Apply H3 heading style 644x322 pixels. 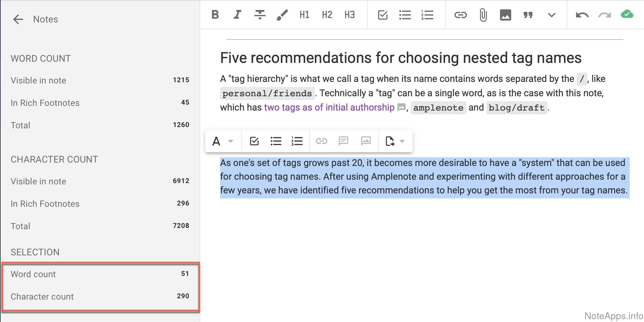[349, 15]
